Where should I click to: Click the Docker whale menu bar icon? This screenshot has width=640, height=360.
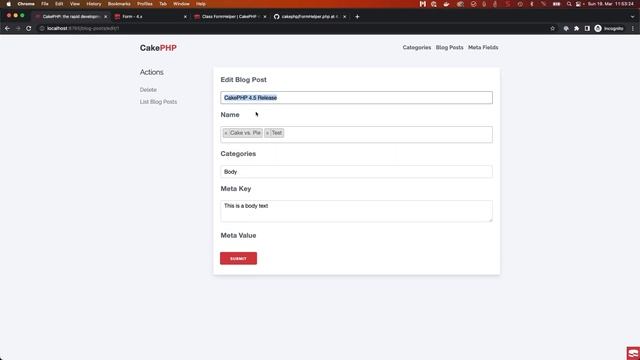(446, 4)
